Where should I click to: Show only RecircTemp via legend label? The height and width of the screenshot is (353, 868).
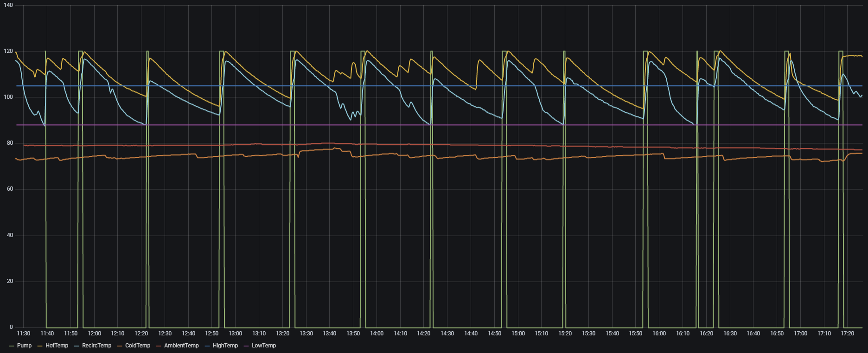(96, 346)
